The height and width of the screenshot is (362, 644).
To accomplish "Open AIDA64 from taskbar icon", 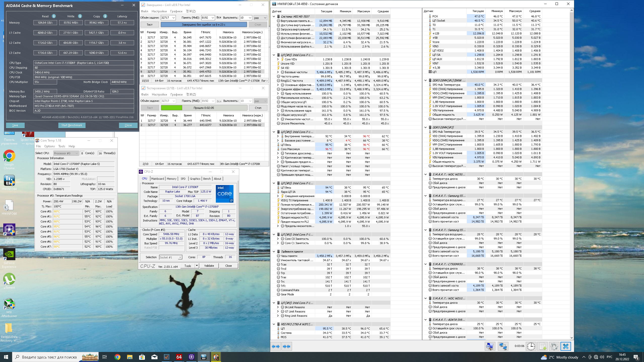I will [x=179, y=357].
